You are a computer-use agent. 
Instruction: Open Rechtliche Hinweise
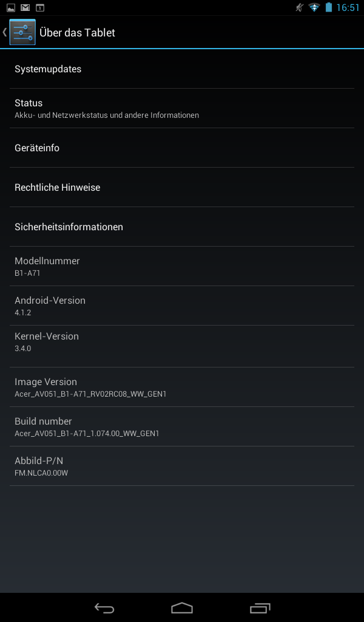[x=182, y=187]
